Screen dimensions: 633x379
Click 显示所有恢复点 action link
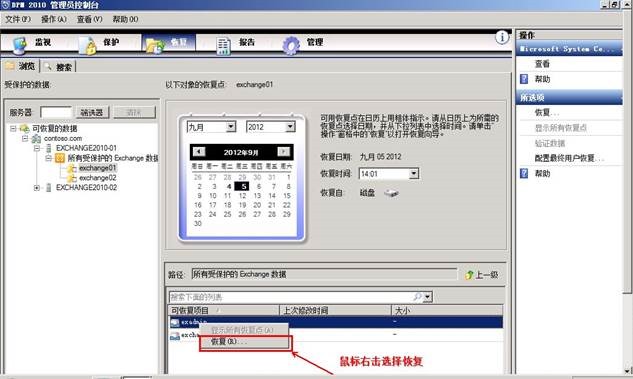[x=561, y=128]
